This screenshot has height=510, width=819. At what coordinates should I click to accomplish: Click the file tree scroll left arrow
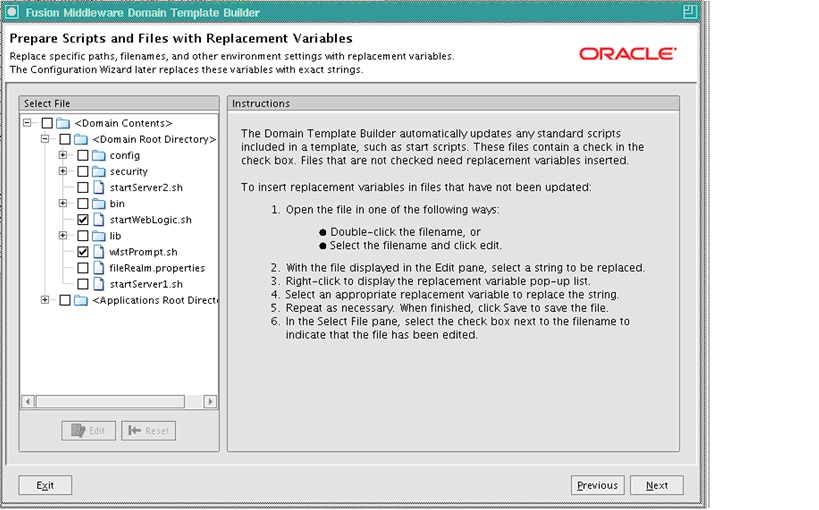click(28, 401)
